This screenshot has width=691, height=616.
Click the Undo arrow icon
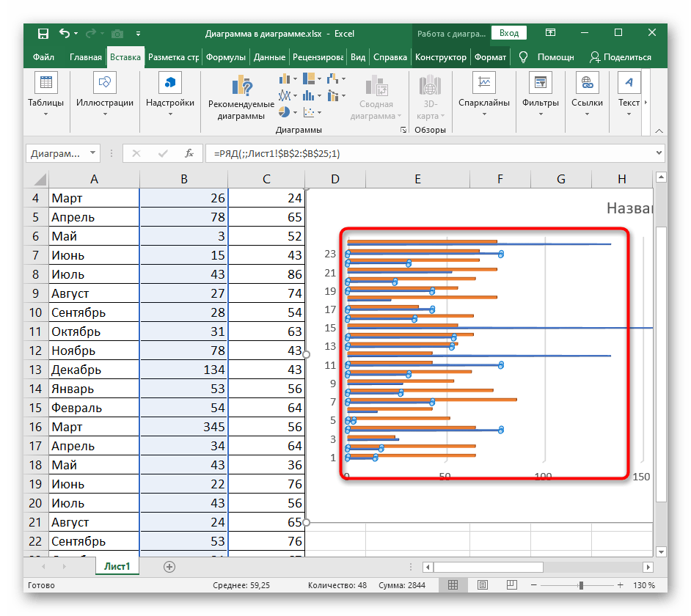[x=65, y=34]
